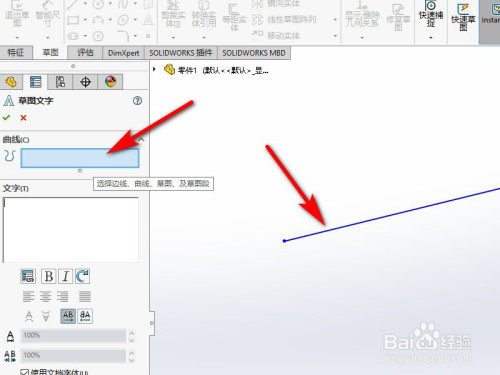
Task: Open the DisplayManager color-sphere tab
Action: tap(110, 82)
